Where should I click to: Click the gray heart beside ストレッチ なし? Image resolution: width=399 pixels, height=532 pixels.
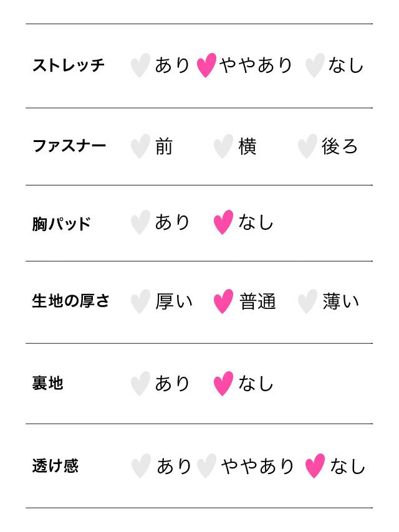pos(315,65)
